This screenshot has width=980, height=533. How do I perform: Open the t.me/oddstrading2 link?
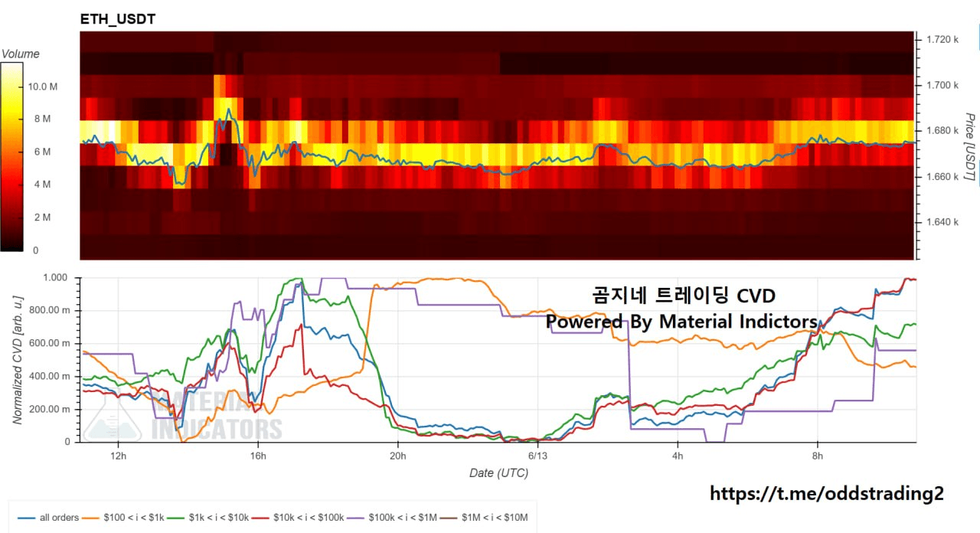click(827, 494)
